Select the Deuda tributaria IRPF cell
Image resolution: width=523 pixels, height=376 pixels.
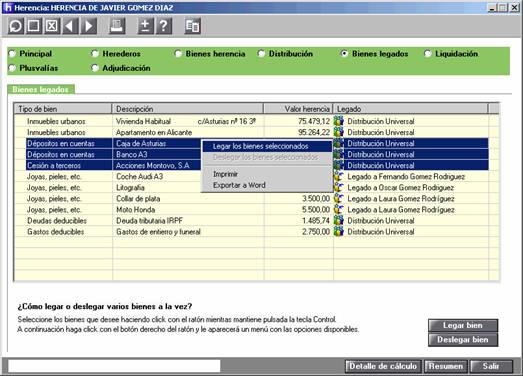point(188,221)
